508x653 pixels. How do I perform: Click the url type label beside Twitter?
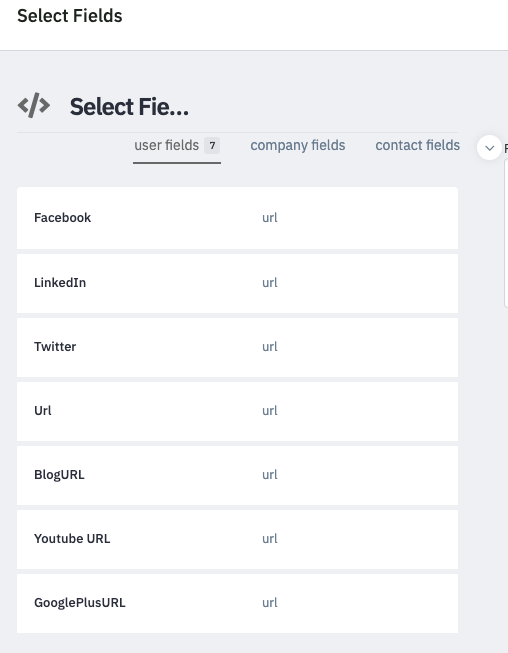coord(270,347)
